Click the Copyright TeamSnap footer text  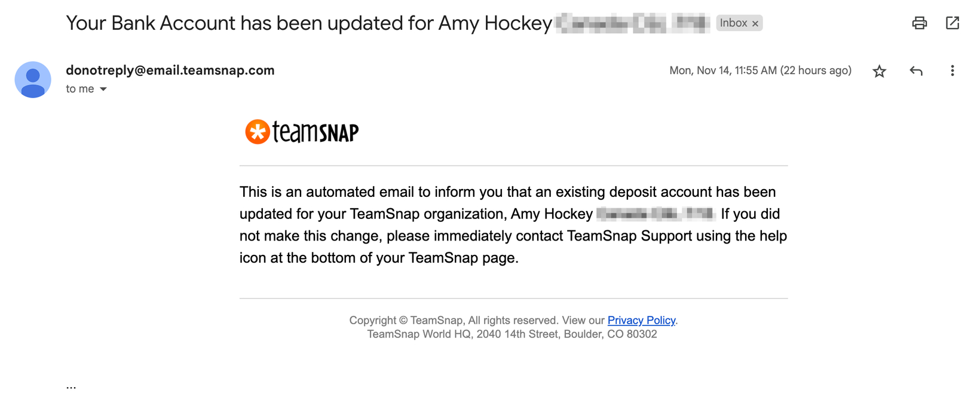[x=454, y=320]
